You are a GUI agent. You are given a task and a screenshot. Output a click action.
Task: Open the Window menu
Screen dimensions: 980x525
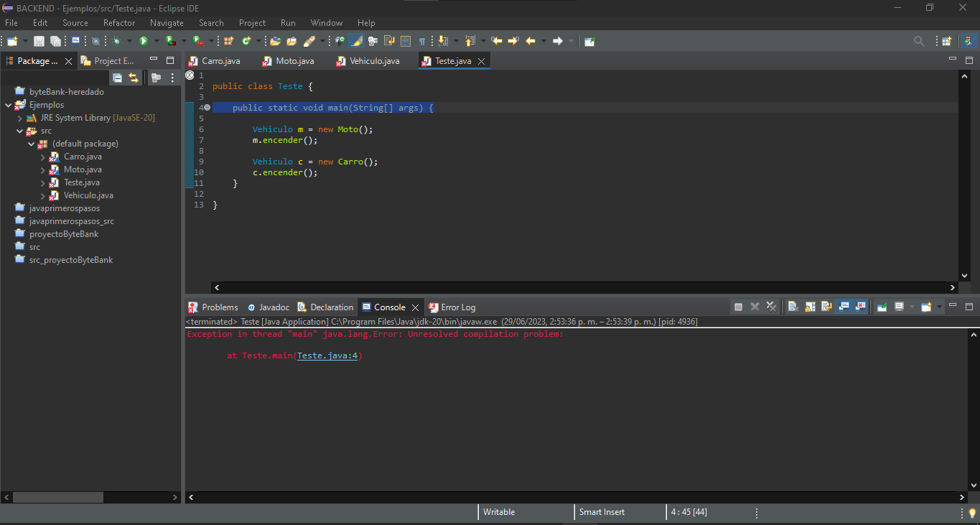pos(327,23)
